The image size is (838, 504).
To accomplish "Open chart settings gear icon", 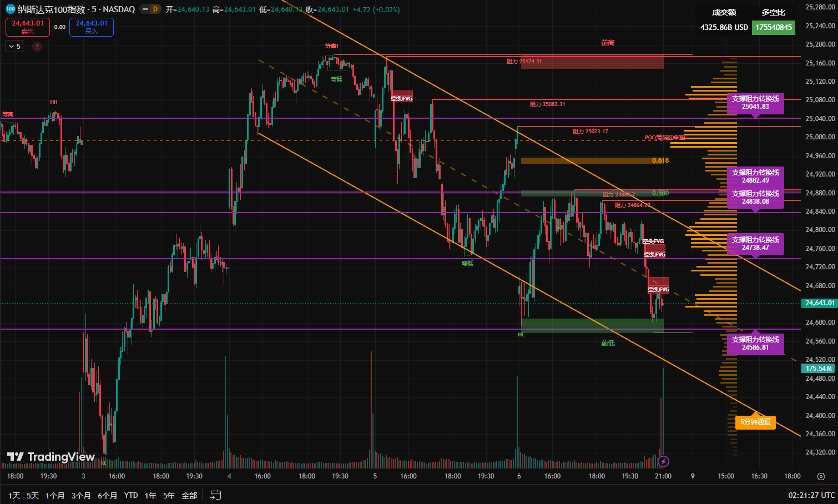I will coord(821,476).
